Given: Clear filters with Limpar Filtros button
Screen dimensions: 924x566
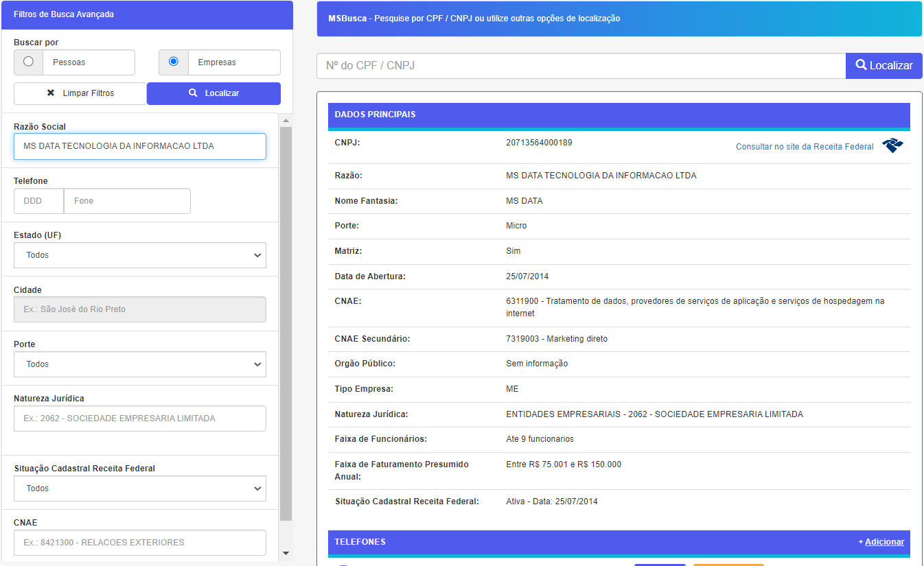Looking at the screenshot, I should coord(80,93).
